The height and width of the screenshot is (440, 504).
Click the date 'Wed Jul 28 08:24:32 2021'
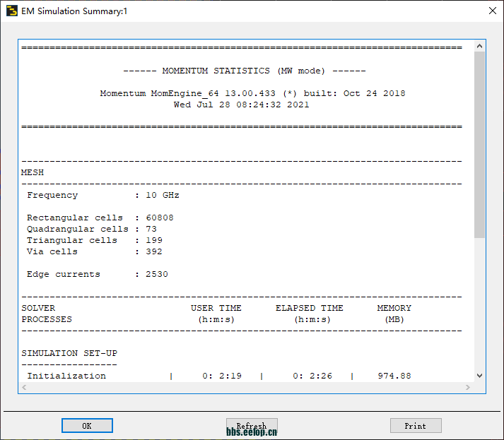pos(241,105)
